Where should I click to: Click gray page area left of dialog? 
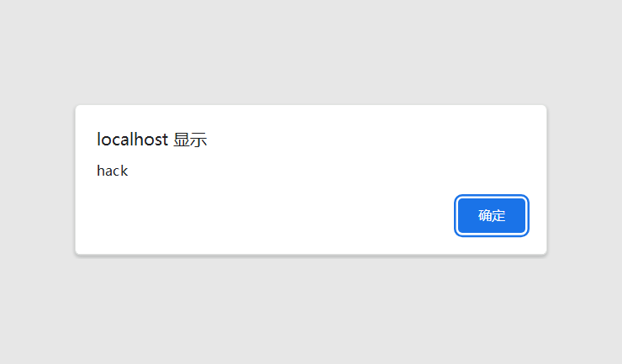click(x=37, y=179)
